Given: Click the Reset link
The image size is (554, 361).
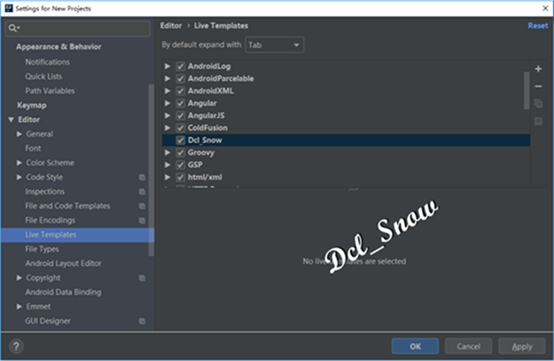Looking at the screenshot, I should (x=538, y=26).
